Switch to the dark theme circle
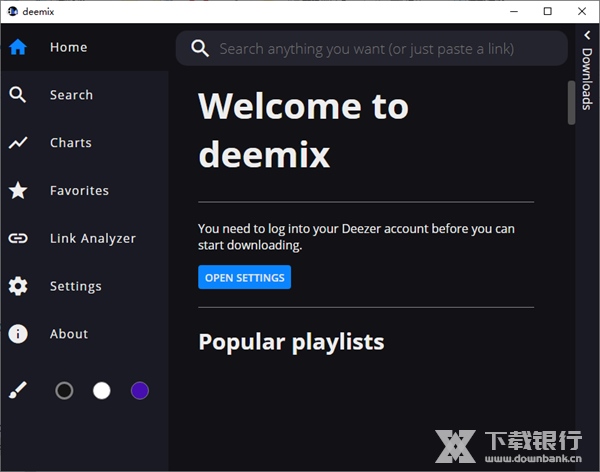This screenshot has height=472, width=600. [64, 391]
